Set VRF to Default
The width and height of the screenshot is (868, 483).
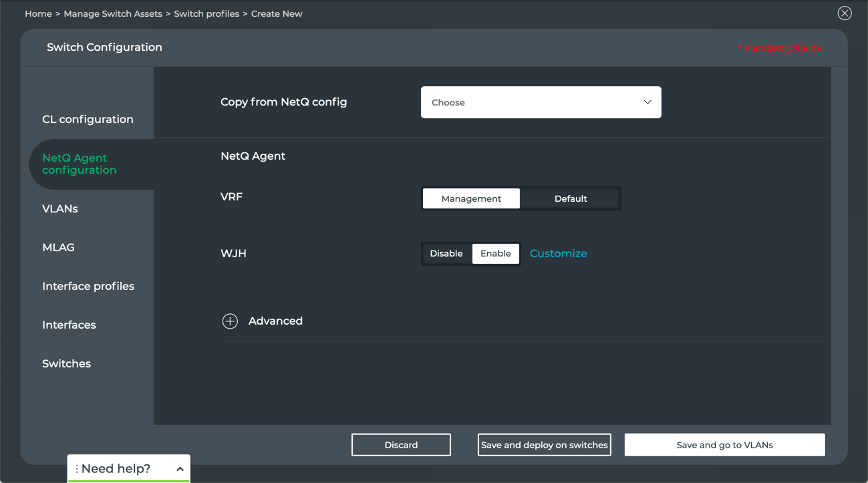click(570, 198)
